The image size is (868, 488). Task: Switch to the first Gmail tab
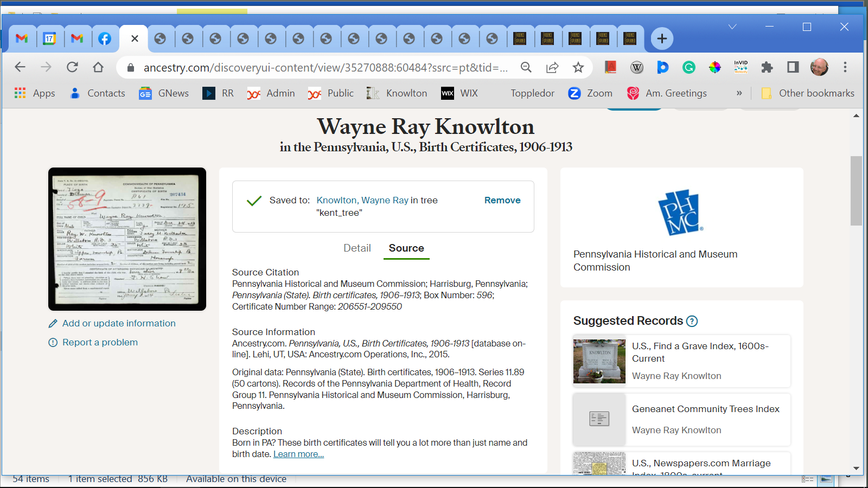22,38
